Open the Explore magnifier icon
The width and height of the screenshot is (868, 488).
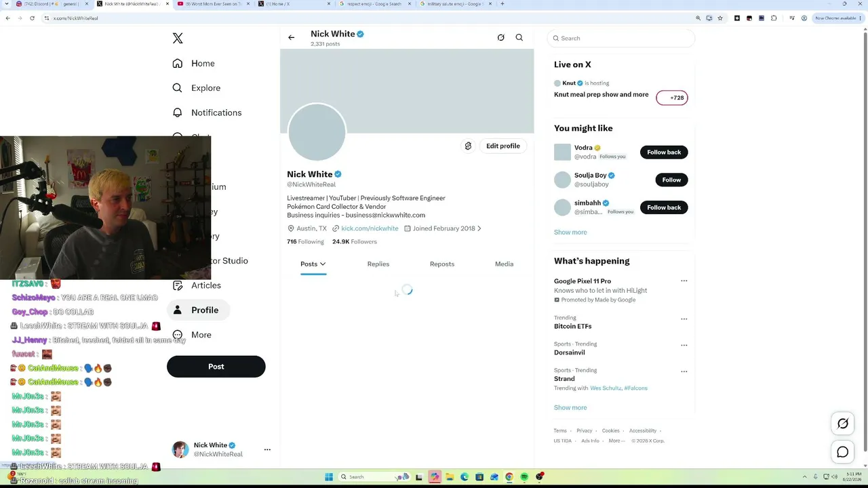[x=177, y=88]
